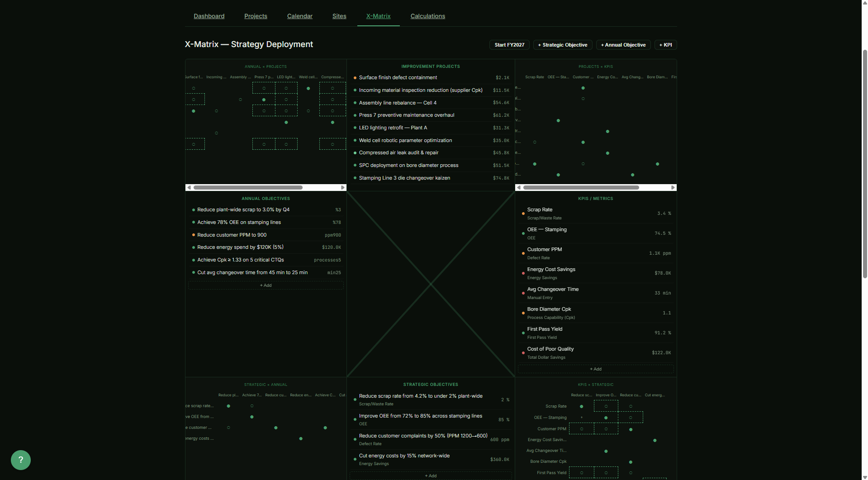Click the + KPI button
The height and width of the screenshot is (480, 868).
click(665, 45)
